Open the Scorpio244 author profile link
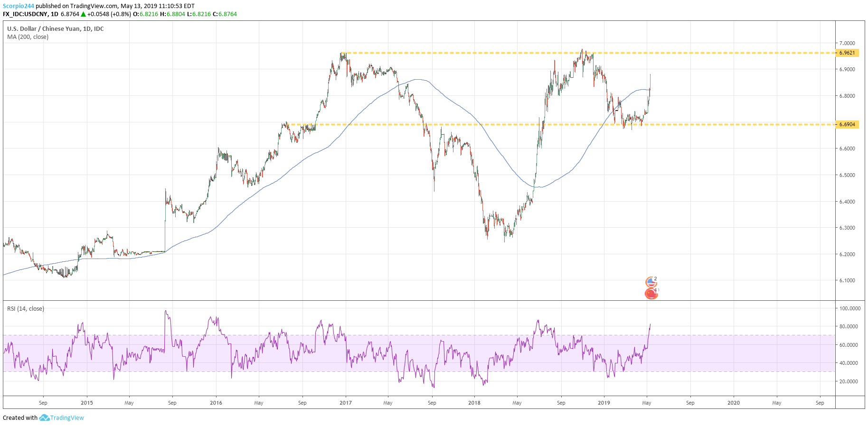The height and width of the screenshot is (426, 868). (x=18, y=6)
